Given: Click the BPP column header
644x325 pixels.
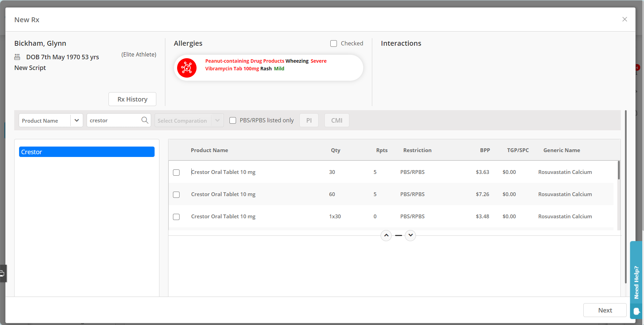Looking at the screenshot, I should (x=485, y=150).
